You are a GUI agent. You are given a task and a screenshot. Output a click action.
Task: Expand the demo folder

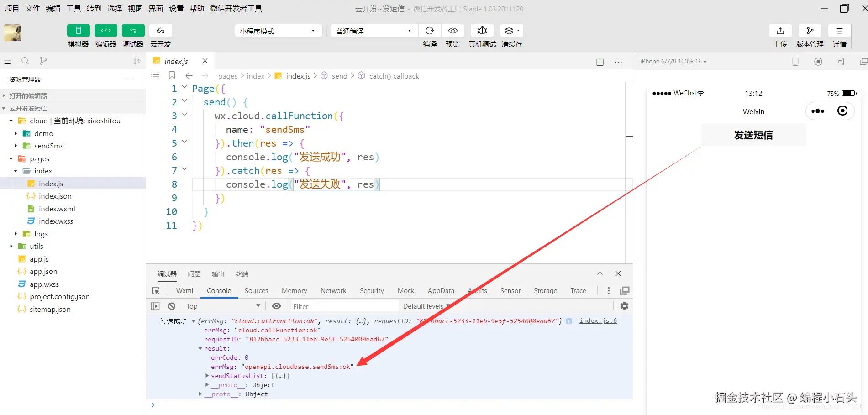point(16,133)
